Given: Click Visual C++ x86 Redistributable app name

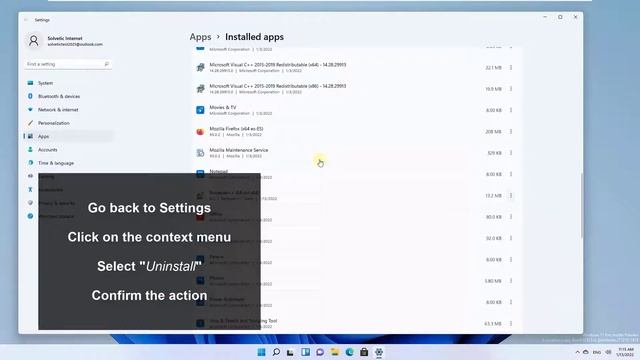Looking at the screenshot, I should (x=278, y=86).
